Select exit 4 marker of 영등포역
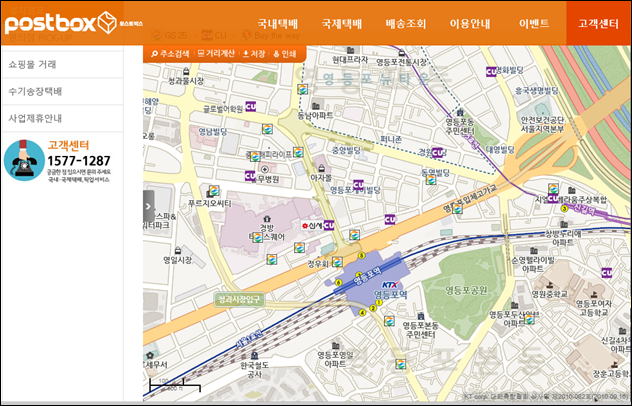This screenshot has width=632, height=406. point(362,312)
